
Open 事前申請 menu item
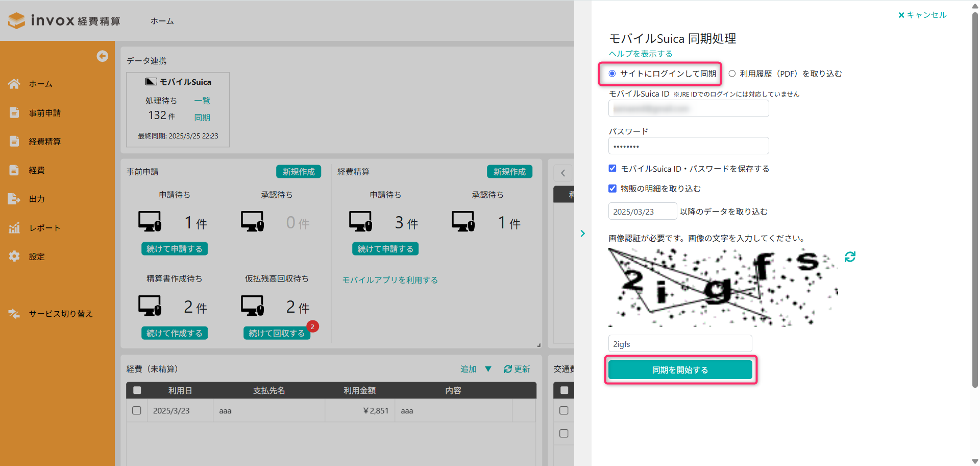(x=45, y=113)
